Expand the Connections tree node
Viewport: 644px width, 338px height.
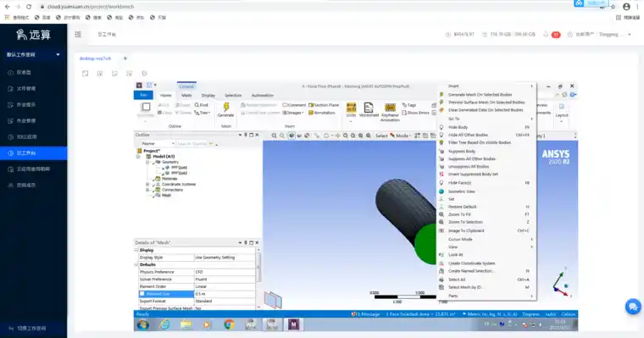pos(147,190)
